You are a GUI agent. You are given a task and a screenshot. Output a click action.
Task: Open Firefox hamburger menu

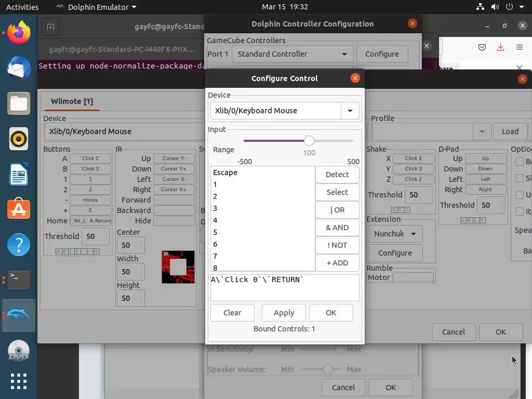(x=520, y=47)
